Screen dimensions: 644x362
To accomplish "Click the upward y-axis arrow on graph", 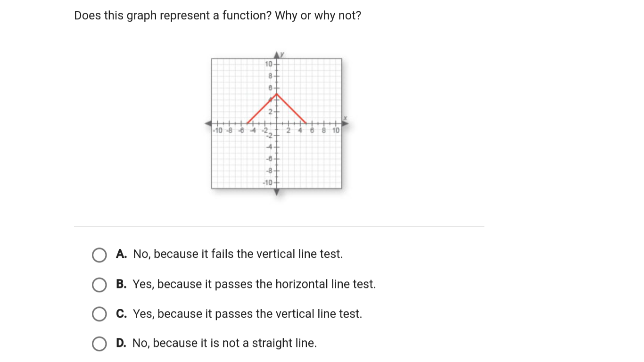I will pyautogui.click(x=277, y=54).
